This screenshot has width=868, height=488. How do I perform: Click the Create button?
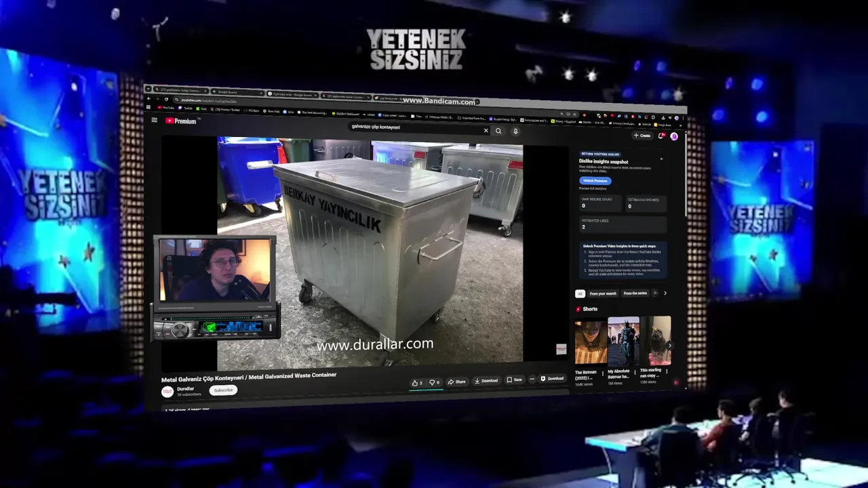tap(642, 136)
